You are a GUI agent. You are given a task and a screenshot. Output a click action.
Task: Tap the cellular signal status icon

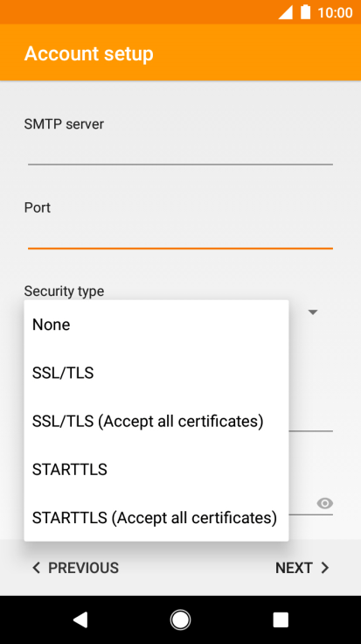click(286, 12)
